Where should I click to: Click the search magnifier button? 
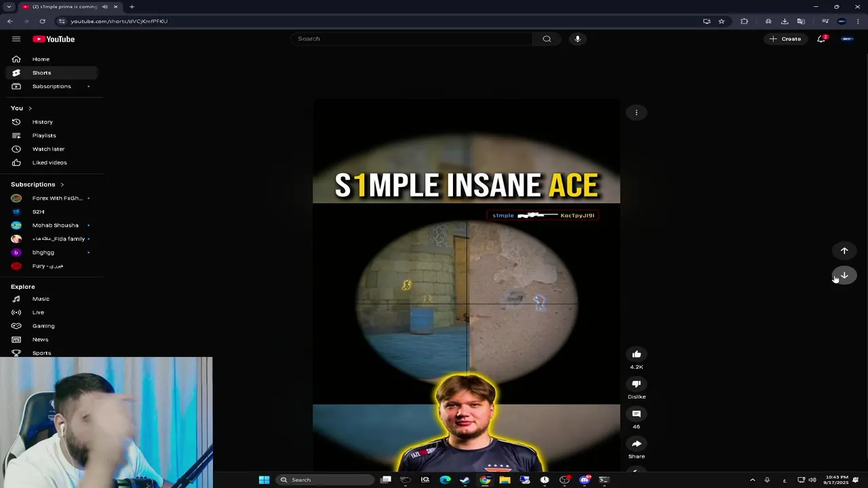click(x=547, y=39)
